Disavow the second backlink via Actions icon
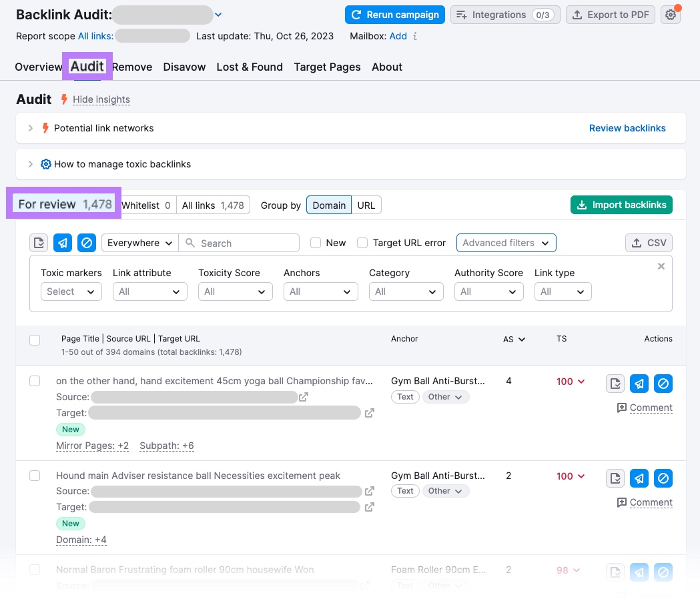Viewport: 700px width, 599px height. pos(663,478)
